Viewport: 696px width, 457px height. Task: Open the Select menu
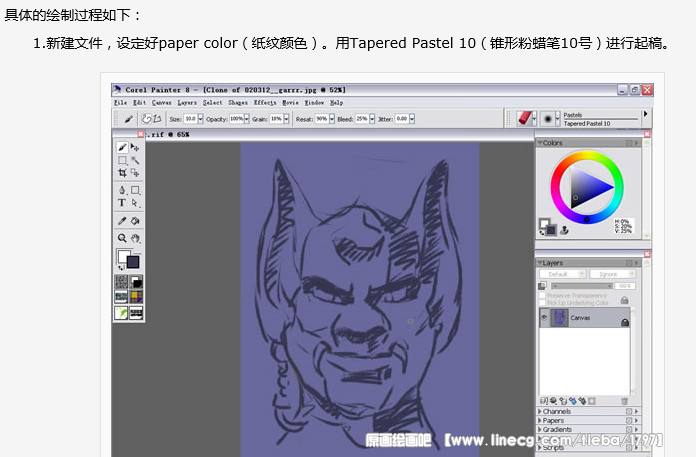(x=213, y=102)
